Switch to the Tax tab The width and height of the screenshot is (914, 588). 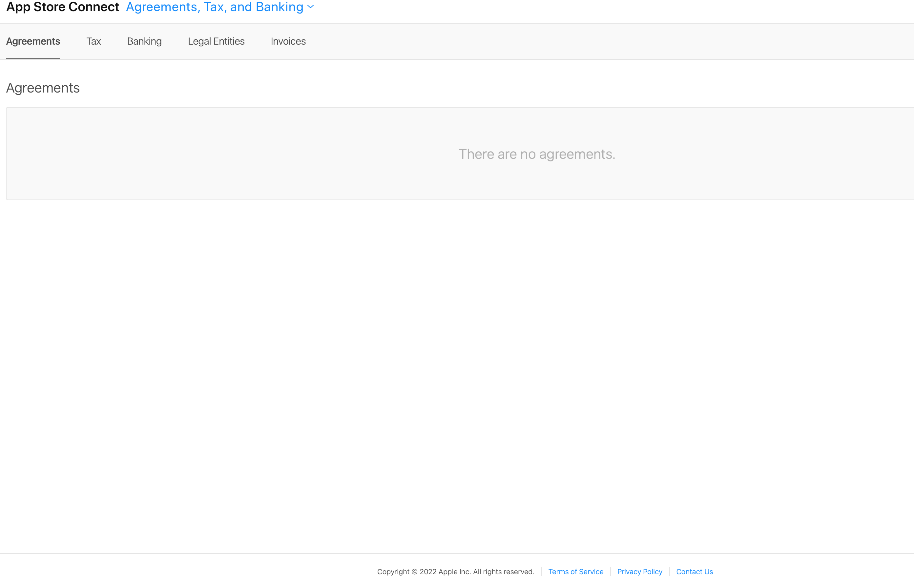(x=93, y=41)
